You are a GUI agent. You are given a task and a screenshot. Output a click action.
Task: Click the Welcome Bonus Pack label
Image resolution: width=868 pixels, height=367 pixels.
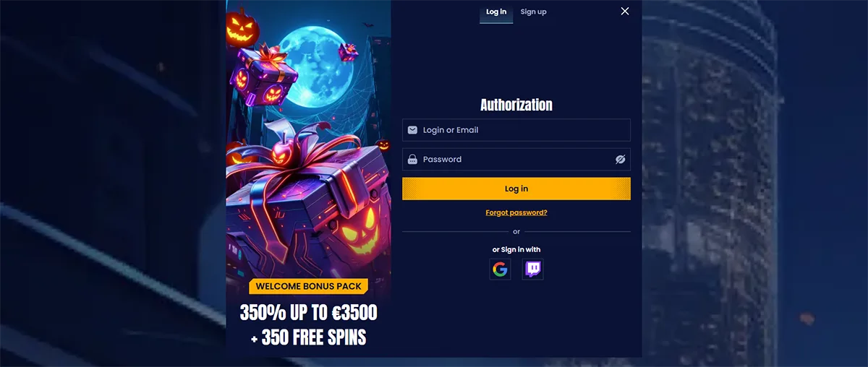point(309,286)
